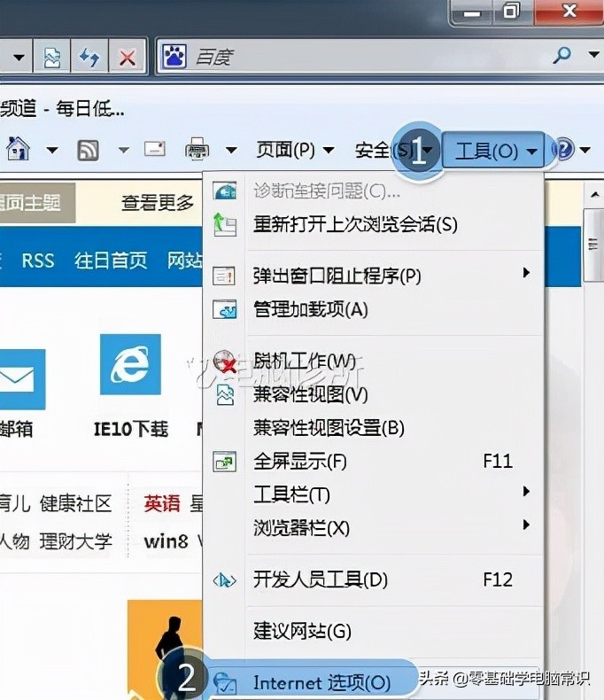
Task: Expand the feeds dropdown arrow
Action: (x=124, y=150)
